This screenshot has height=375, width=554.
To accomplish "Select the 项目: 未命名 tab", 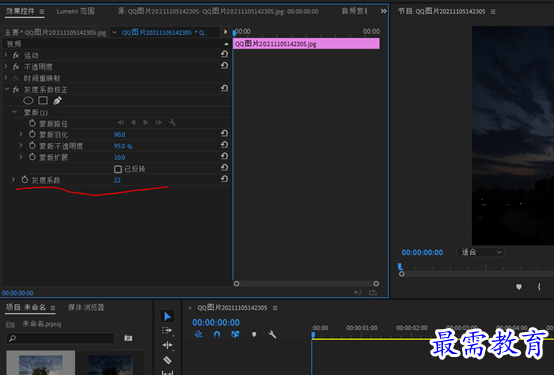I will point(26,307).
